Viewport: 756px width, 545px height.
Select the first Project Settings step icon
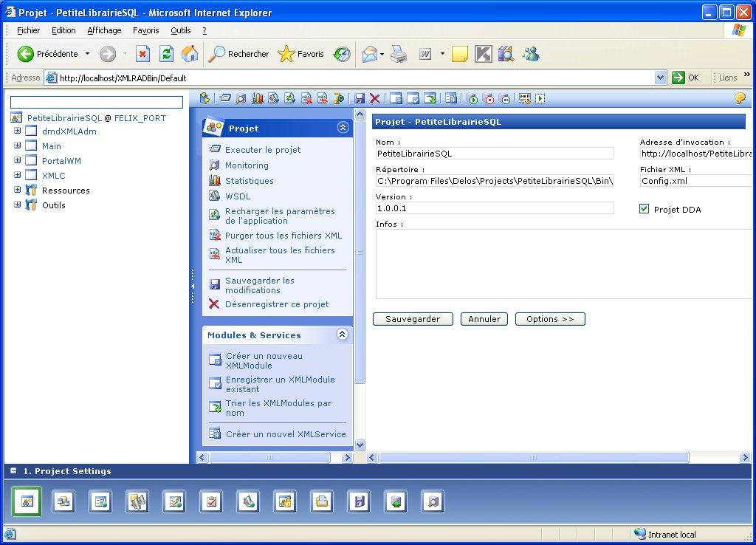(27, 501)
